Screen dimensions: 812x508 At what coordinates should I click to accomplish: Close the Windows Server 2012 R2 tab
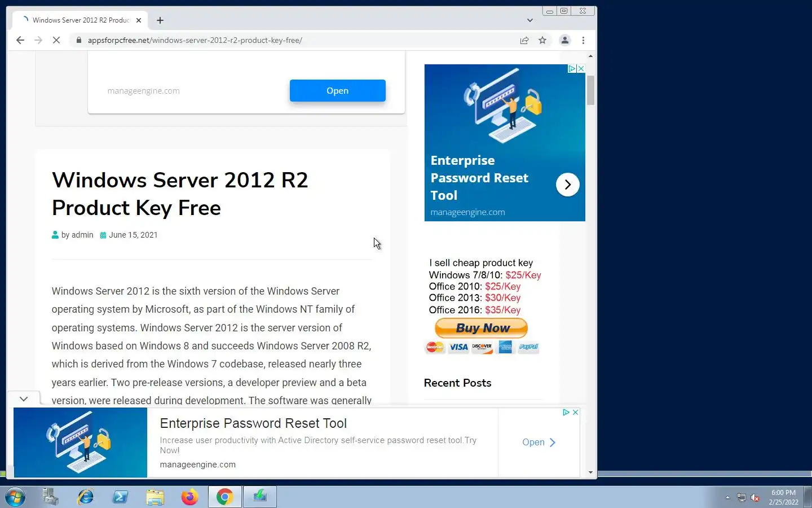139,20
